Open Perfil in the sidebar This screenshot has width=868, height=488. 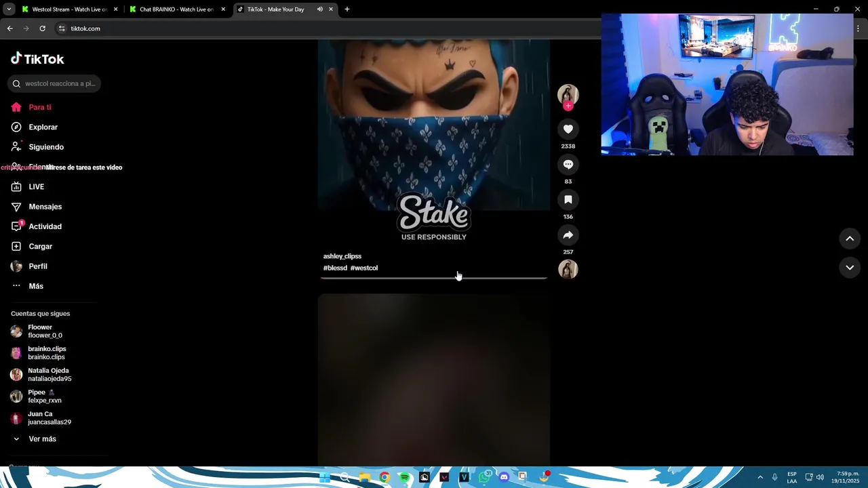click(x=29, y=266)
